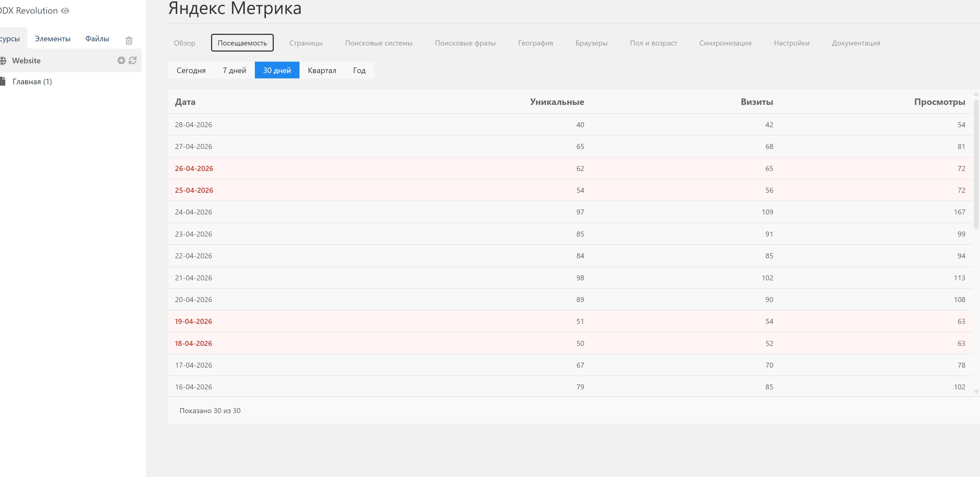Select the 7 дней period
The height and width of the screenshot is (477, 980).
click(x=234, y=70)
